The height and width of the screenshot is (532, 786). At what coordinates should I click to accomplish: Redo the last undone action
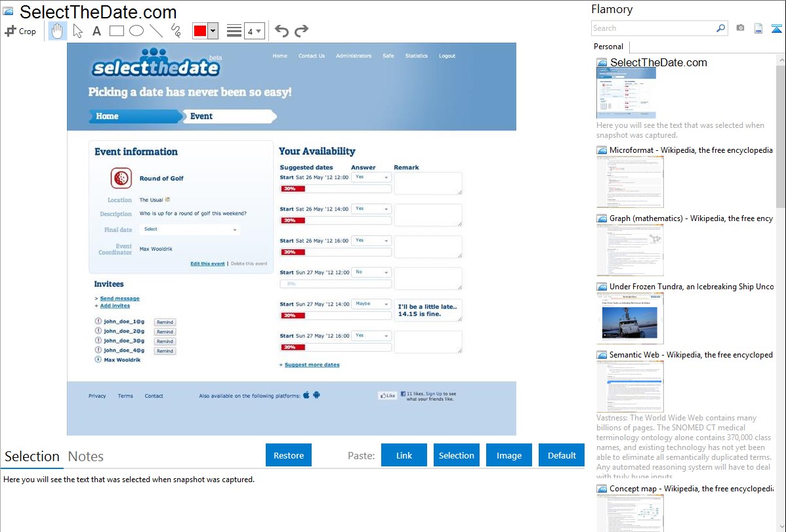click(301, 31)
